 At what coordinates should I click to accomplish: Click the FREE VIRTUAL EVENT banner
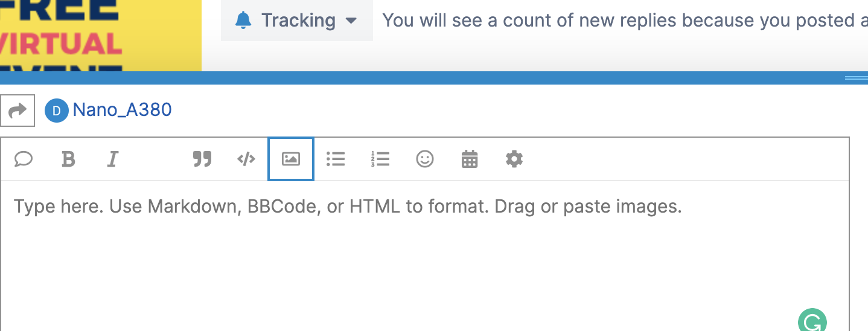click(x=100, y=35)
